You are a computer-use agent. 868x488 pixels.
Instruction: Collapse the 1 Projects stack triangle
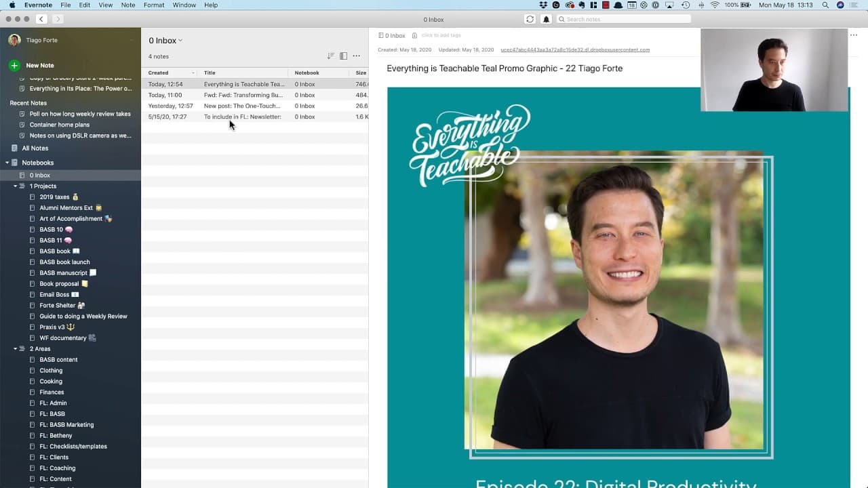(x=15, y=186)
